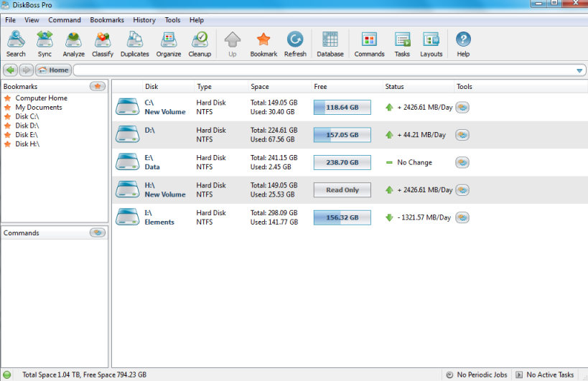Expand the address bar dropdown arrow
The width and height of the screenshot is (588, 381).
pyautogui.click(x=579, y=70)
